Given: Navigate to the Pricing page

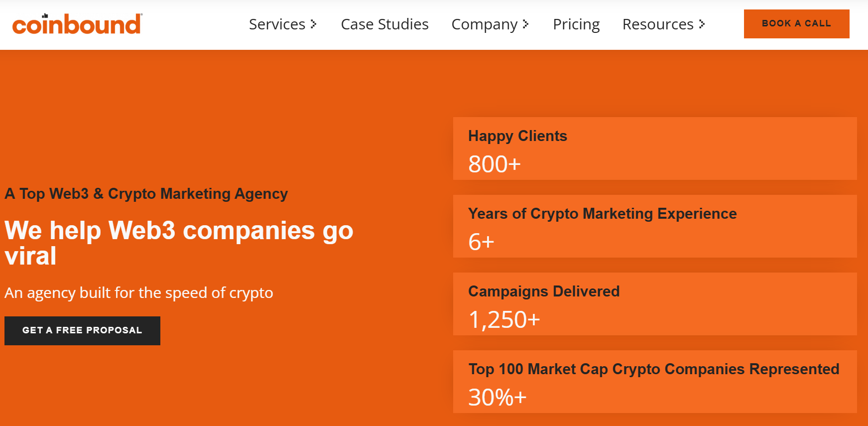Looking at the screenshot, I should (576, 24).
